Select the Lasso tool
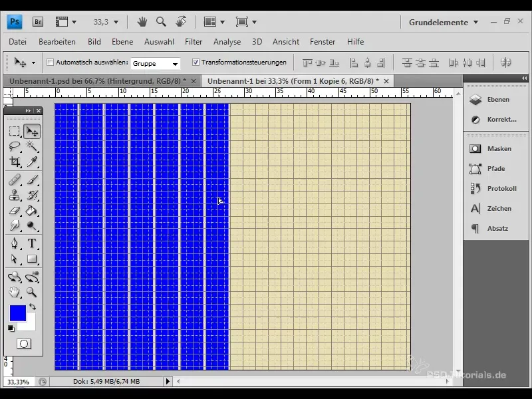Image resolution: width=532 pixels, height=399 pixels. 14,146
